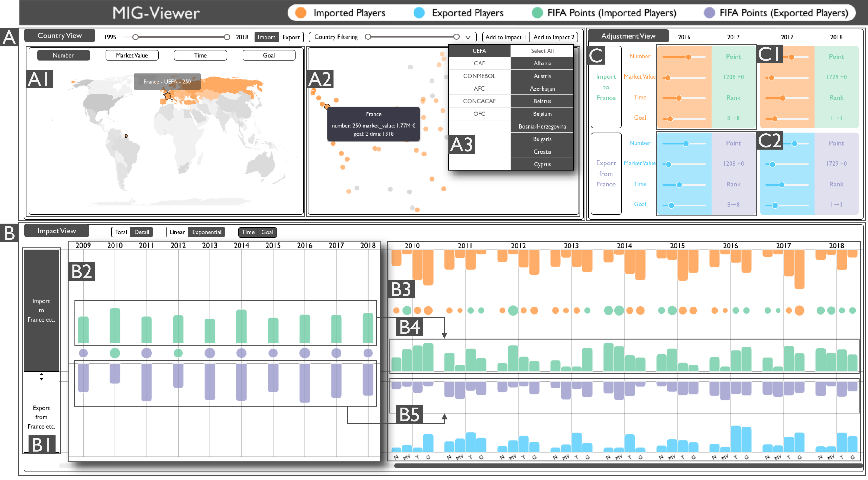The width and height of the screenshot is (868, 480).
Task: Click the panel resize double-arrow between import and export
Action: 41,377
